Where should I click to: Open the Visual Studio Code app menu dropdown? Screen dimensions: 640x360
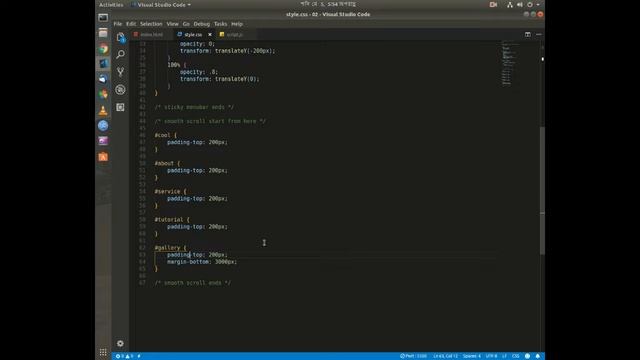tap(161, 5)
